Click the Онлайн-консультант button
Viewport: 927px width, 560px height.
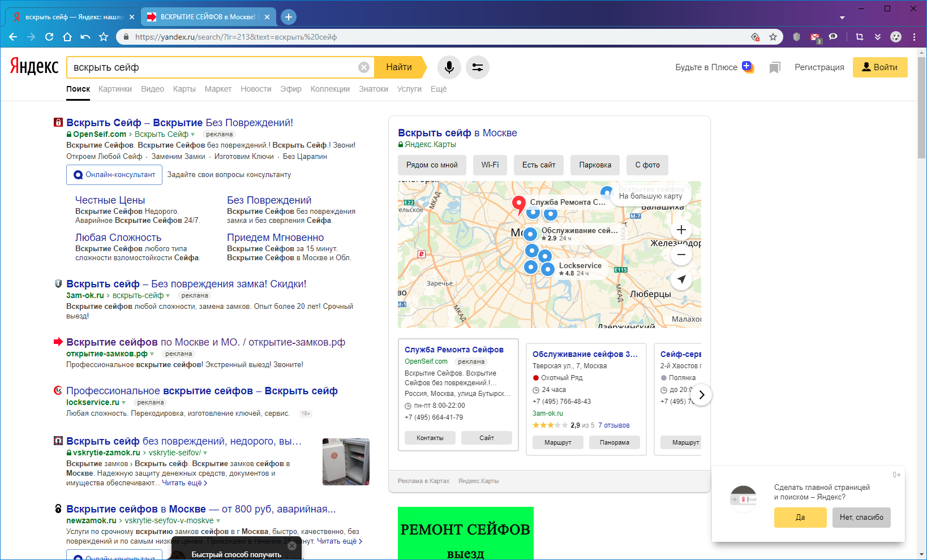[x=114, y=175]
